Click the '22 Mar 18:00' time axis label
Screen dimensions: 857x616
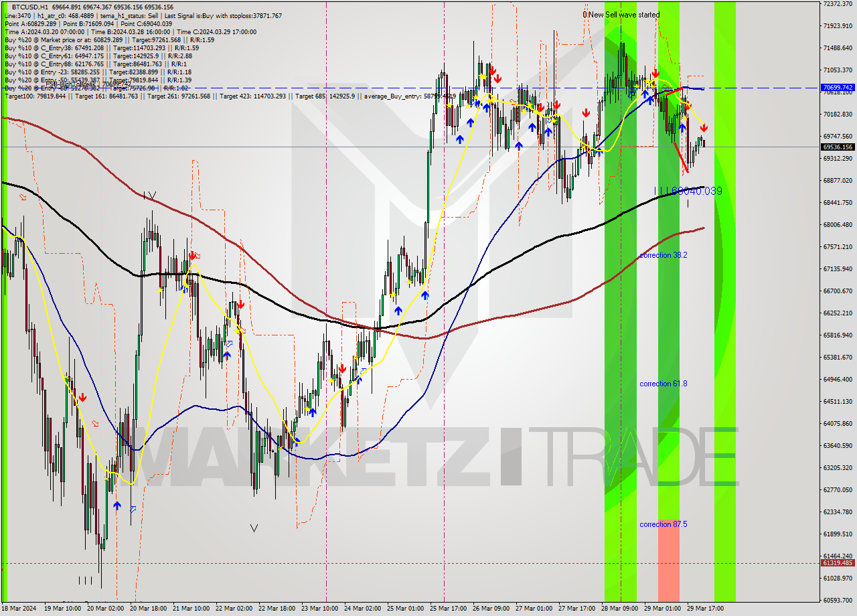pyautogui.click(x=277, y=609)
